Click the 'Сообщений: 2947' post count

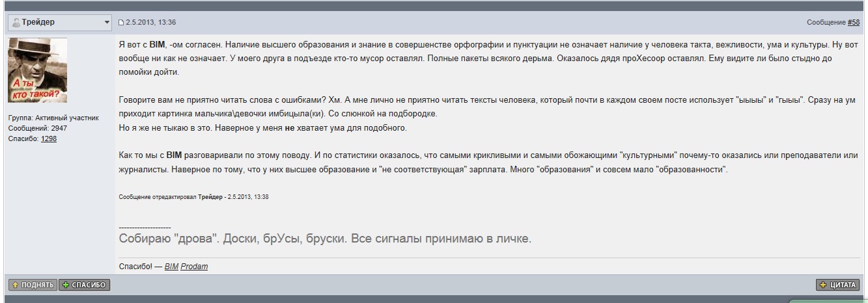point(37,128)
